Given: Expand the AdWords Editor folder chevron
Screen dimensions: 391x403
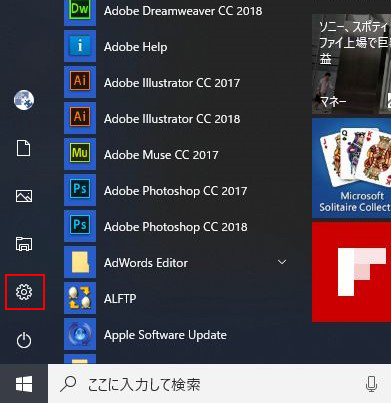Looking at the screenshot, I should coord(282,262).
